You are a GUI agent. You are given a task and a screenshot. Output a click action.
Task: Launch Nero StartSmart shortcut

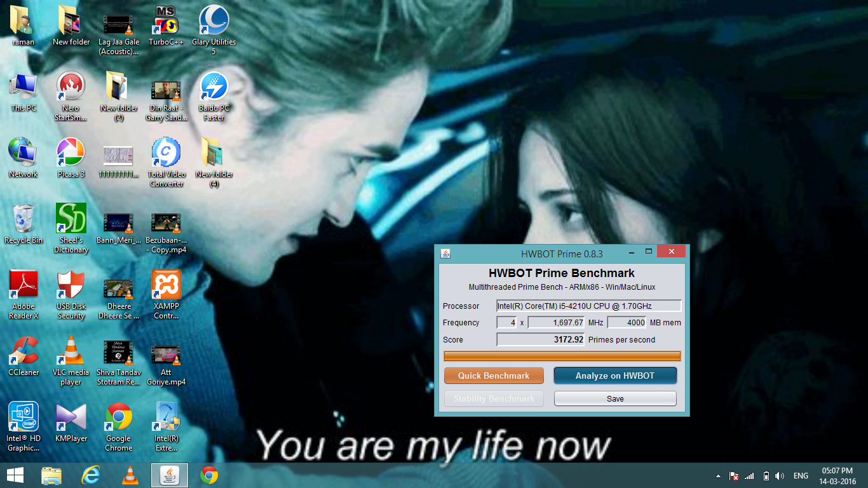[x=71, y=86]
